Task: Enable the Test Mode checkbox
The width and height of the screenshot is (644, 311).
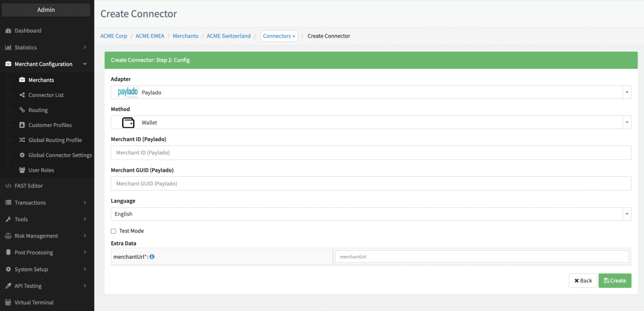Action: [113, 231]
